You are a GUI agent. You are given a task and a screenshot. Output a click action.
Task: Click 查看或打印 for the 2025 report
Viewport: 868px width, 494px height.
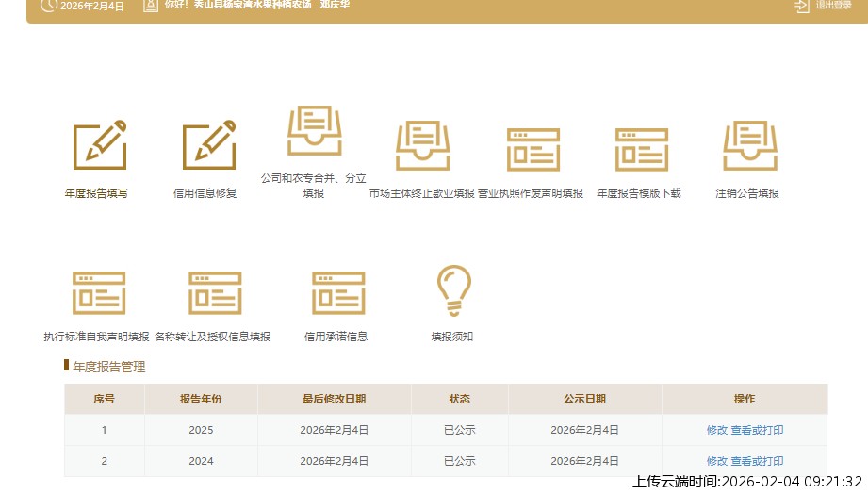coord(757,430)
